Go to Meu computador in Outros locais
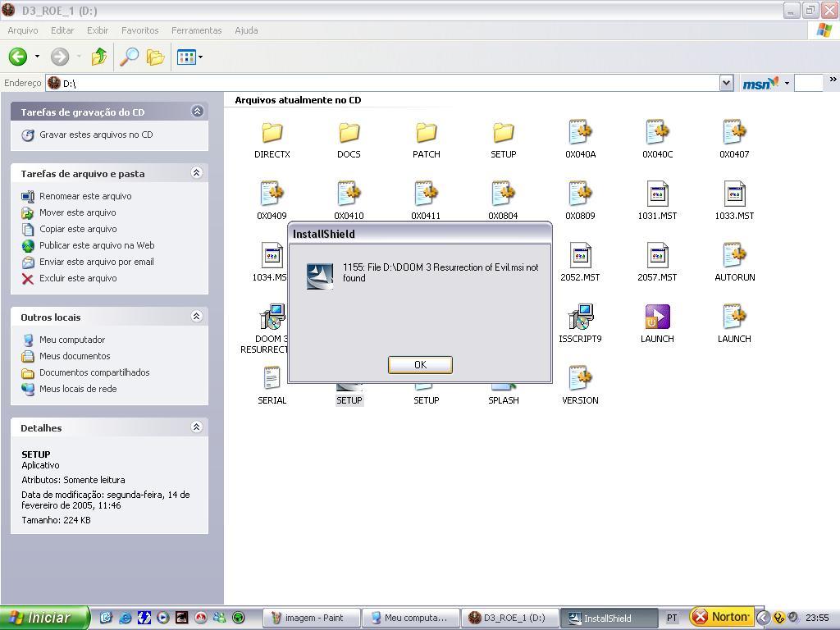Viewport: 840px width, 630px height. point(72,340)
